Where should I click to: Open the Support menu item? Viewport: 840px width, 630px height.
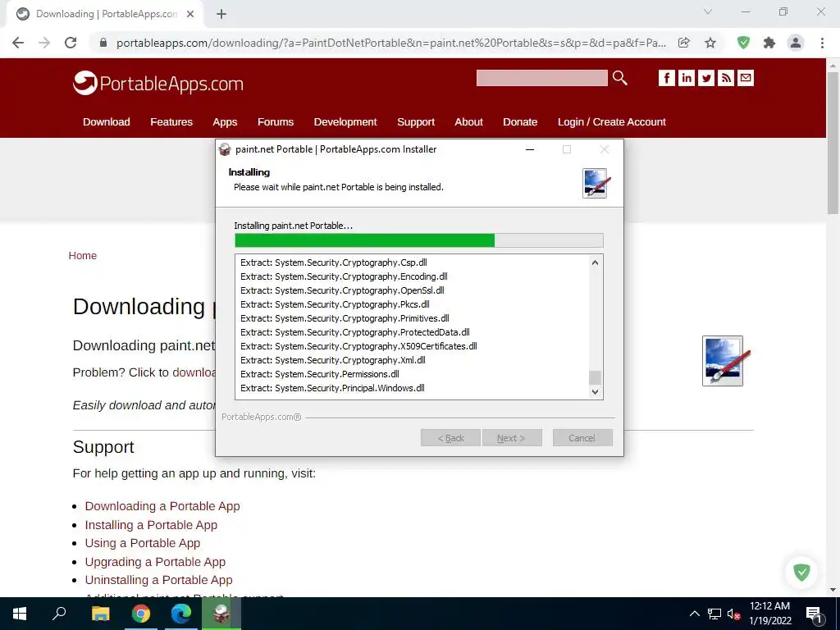416,122
